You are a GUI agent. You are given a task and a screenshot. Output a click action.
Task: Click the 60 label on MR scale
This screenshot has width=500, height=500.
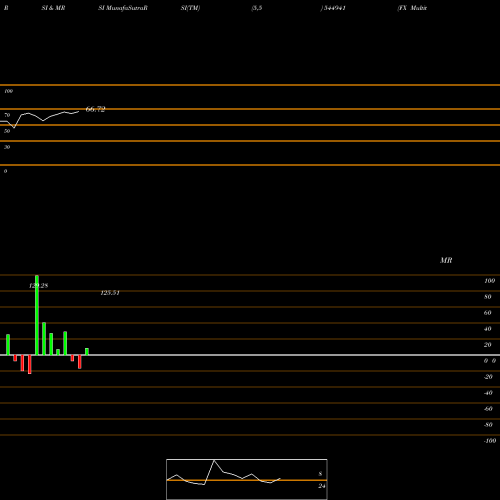[x=488, y=313]
